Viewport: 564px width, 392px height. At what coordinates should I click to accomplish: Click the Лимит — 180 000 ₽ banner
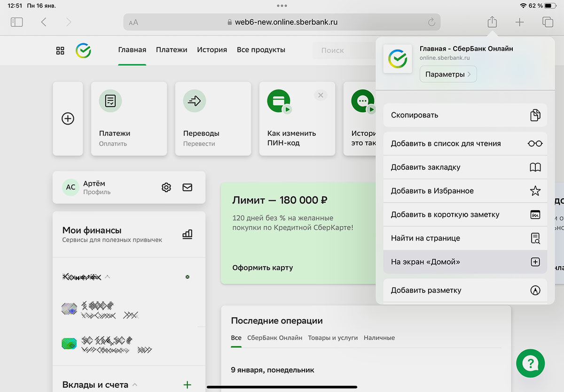[x=298, y=234]
